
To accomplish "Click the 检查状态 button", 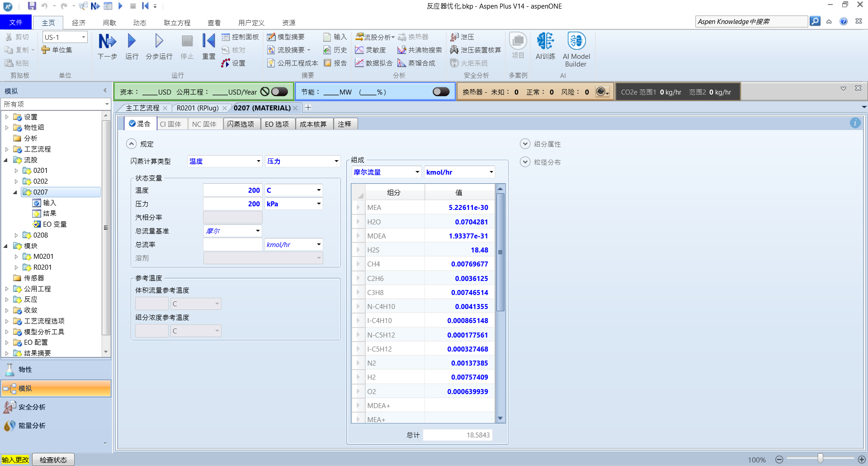I will (53, 460).
